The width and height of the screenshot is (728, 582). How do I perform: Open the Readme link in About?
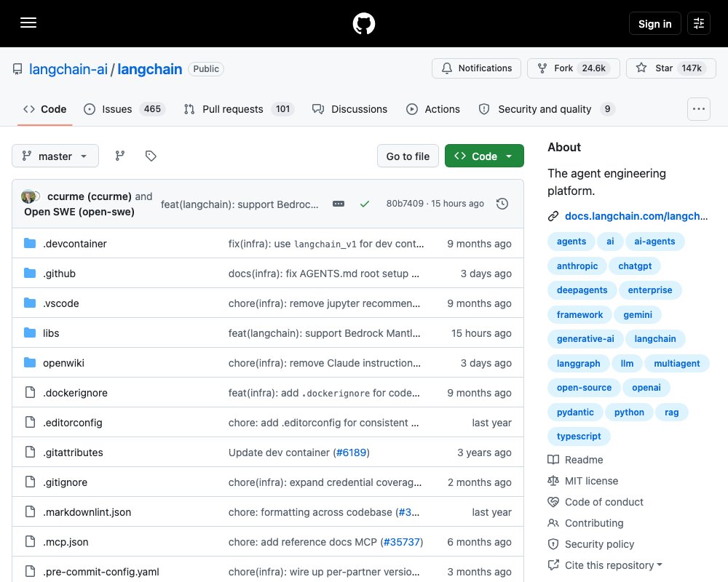click(576, 460)
